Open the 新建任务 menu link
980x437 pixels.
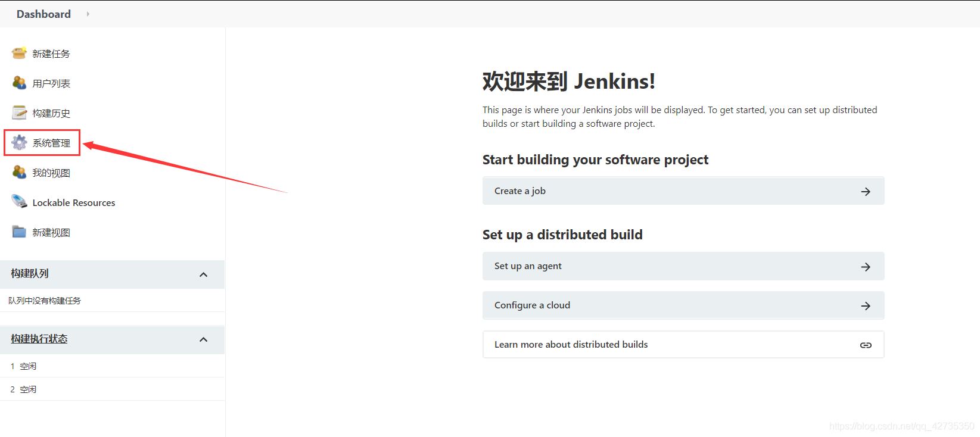[x=51, y=54]
